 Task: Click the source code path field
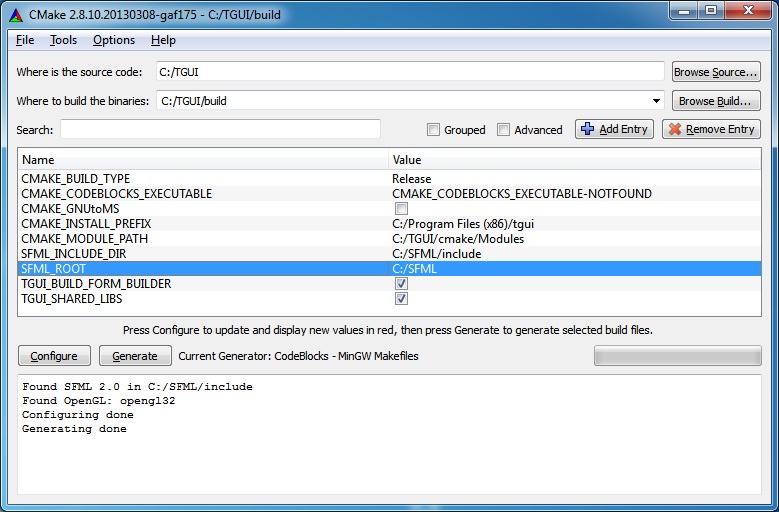click(410, 72)
